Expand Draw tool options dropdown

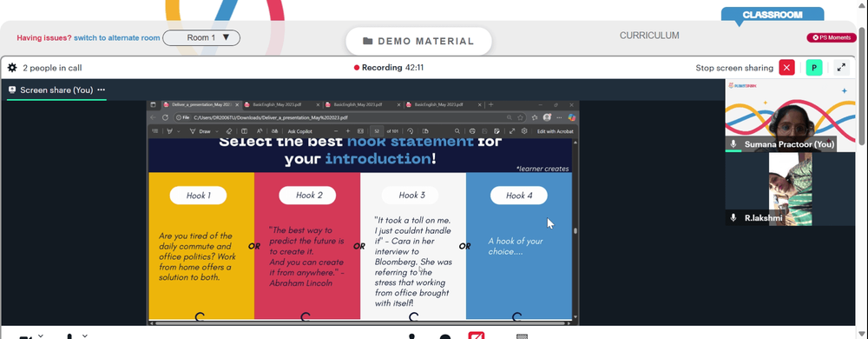point(217,131)
